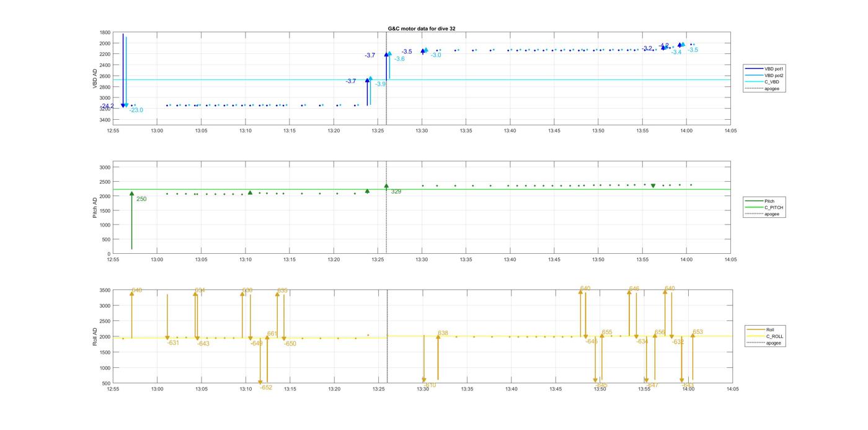Screen dimensions: 868x430
Task: Click the '-649' roll data label
Action: click(257, 343)
